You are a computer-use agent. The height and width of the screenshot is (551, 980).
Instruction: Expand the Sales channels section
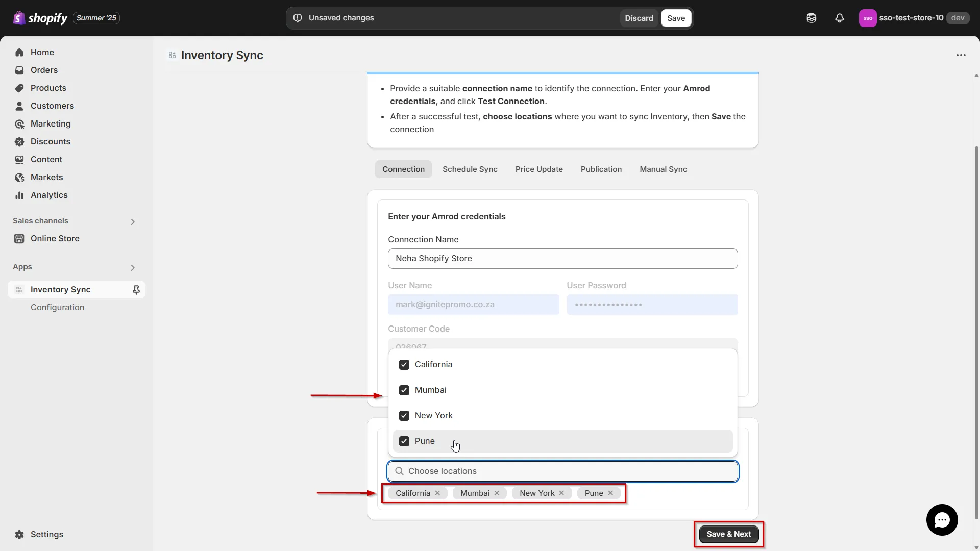(x=132, y=221)
